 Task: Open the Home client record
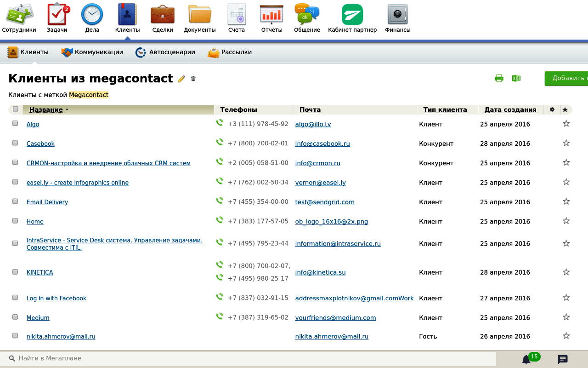pyautogui.click(x=35, y=222)
